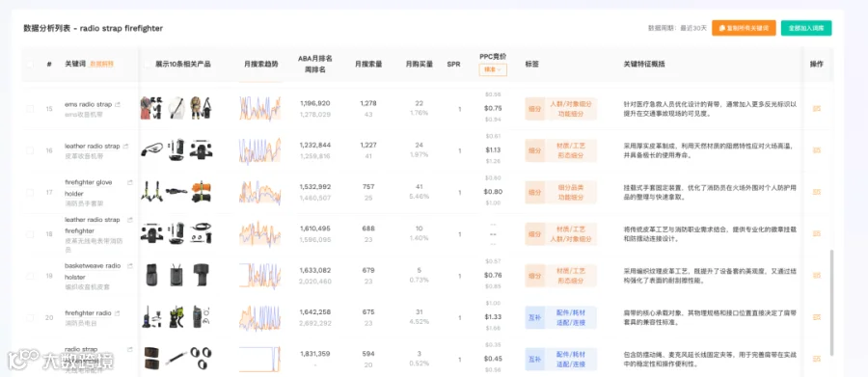Click operation icon in ems radio strap row
This screenshot has width=868, height=377.
[817, 109]
